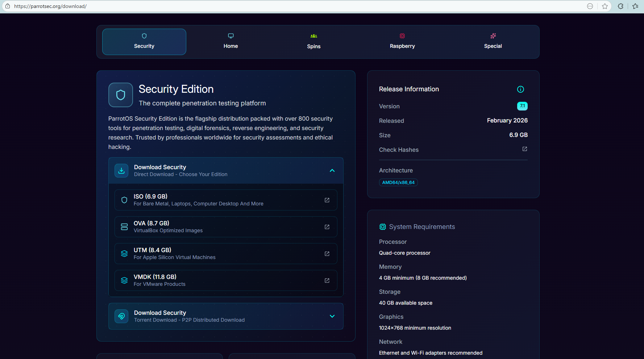This screenshot has width=644, height=359.
Task: Click the VMDK external link icon
Action: [x=327, y=280]
